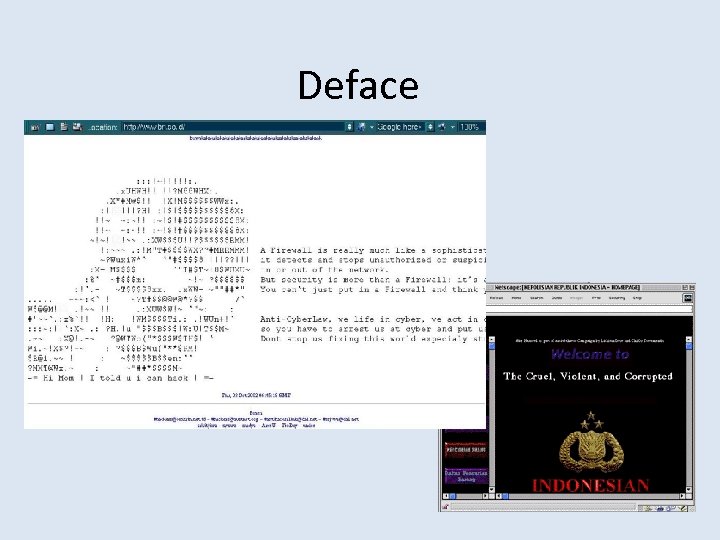The image size is (720, 540).
Task: Click the component bar icons in Netscape's status bar
Action: pos(665,507)
